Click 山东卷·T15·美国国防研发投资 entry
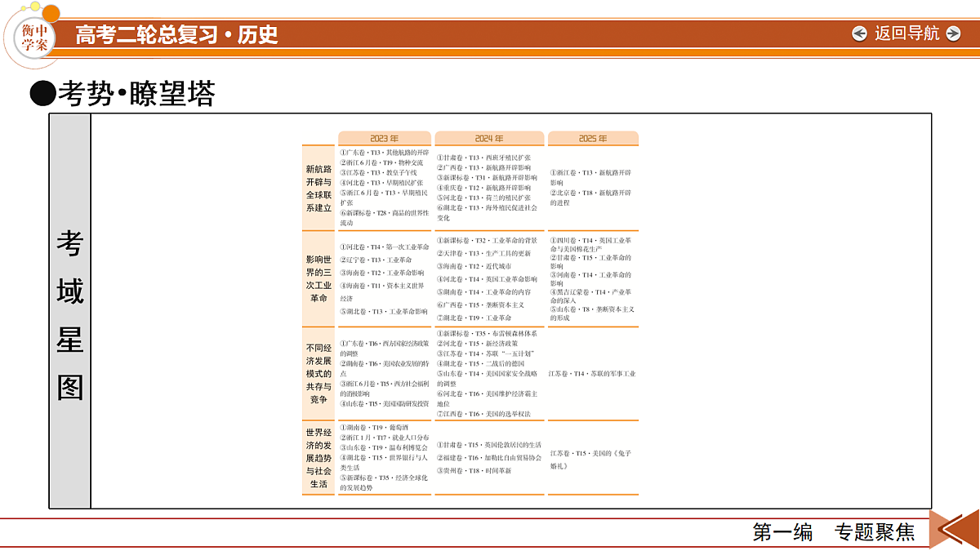The width and height of the screenshot is (980, 551). click(x=384, y=403)
